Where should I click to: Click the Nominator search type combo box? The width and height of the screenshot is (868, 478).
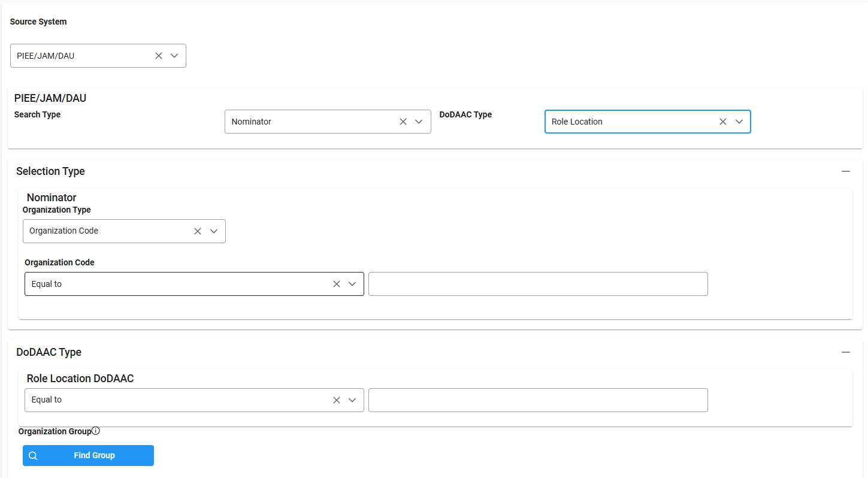coord(328,122)
